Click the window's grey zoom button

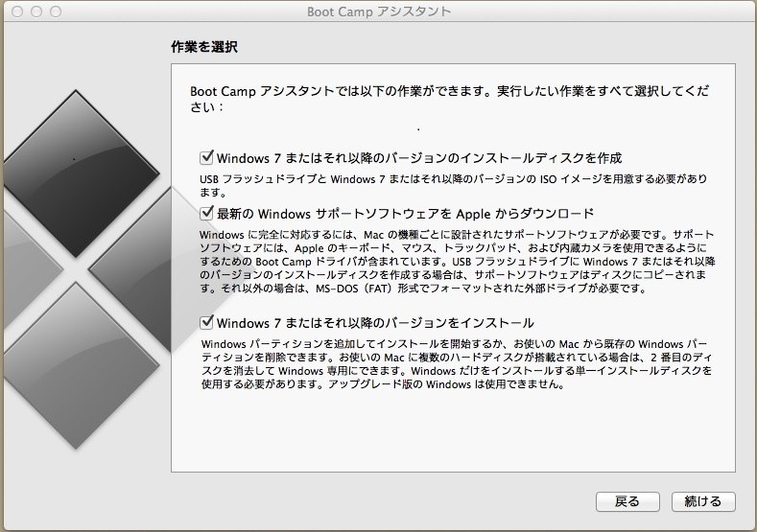point(56,12)
